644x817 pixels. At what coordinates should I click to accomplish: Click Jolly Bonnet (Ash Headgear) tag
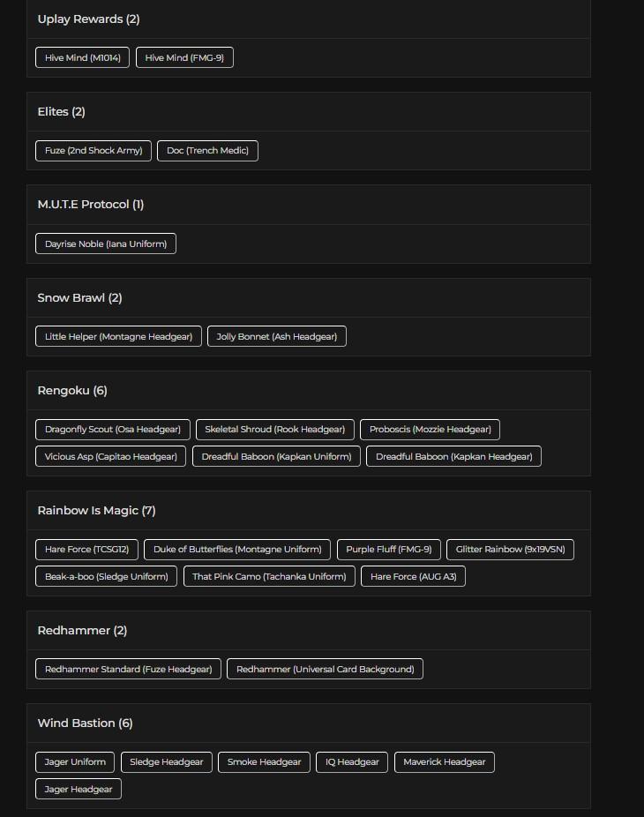tap(277, 336)
